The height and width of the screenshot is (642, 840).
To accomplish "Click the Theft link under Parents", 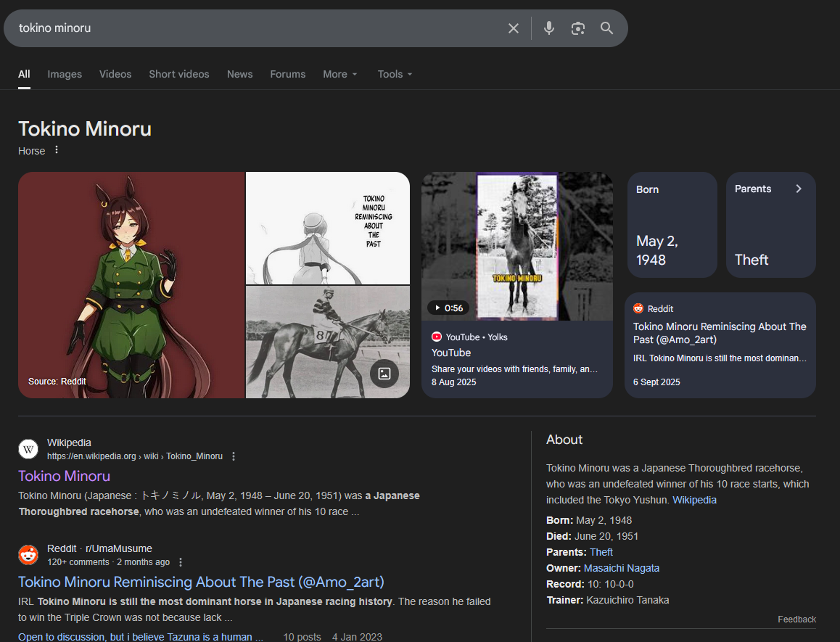I will (x=601, y=552).
